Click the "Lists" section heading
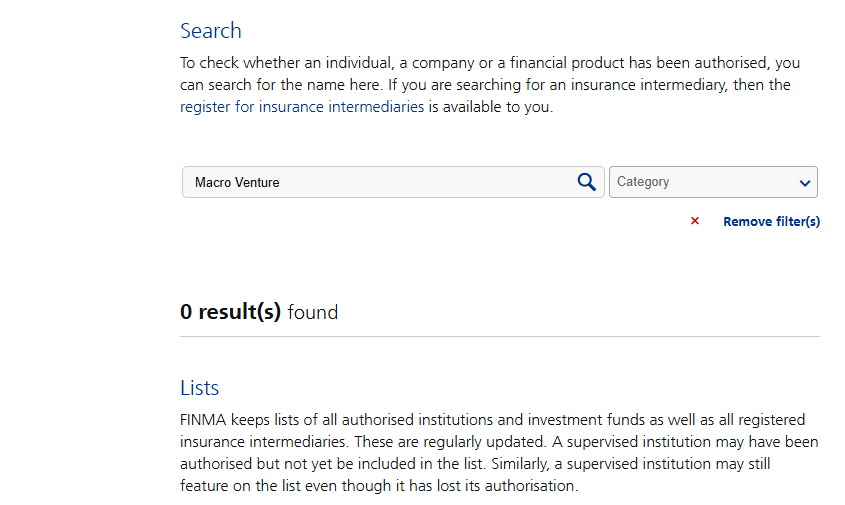Viewport: 845px width, 505px height. [200, 388]
